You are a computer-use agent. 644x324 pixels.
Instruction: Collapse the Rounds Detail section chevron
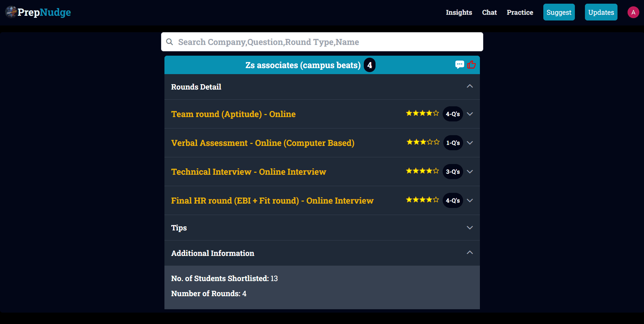[470, 86]
